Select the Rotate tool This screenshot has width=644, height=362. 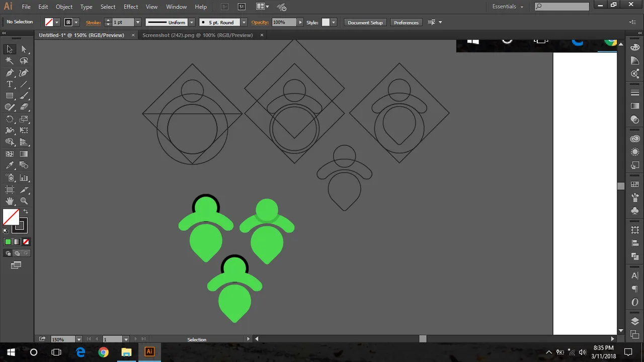pyautogui.click(x=10, y=119)
